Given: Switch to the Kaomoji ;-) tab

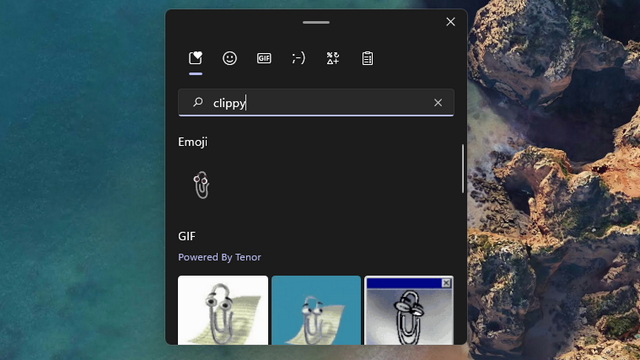Looking at the screenshot, I should (x=298, y=58).
